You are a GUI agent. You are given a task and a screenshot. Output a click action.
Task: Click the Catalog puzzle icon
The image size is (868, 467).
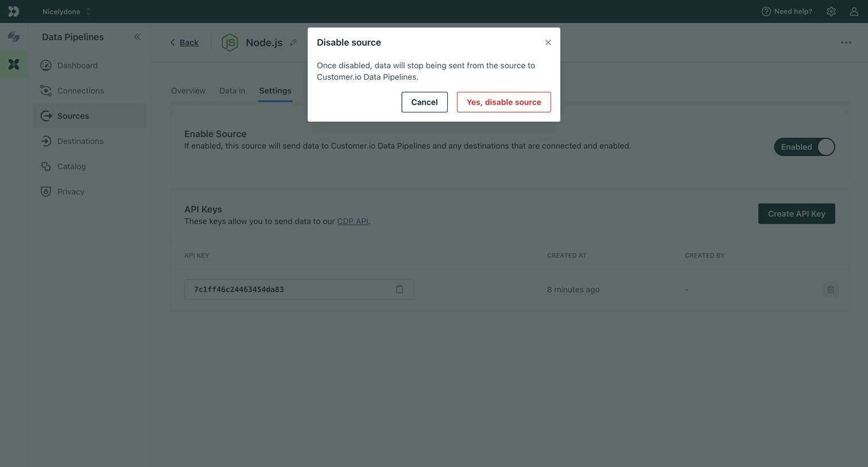(x=46, y=166)
